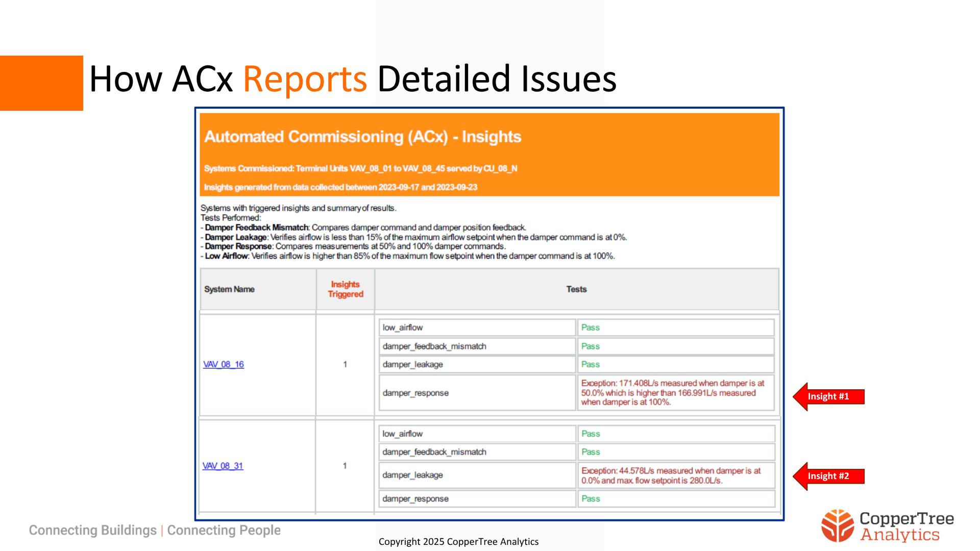Toggle the low_airflow Pass result for VAV_08_16
The width and height of the screenshot is (980, 551).
(x=590, y=327)
